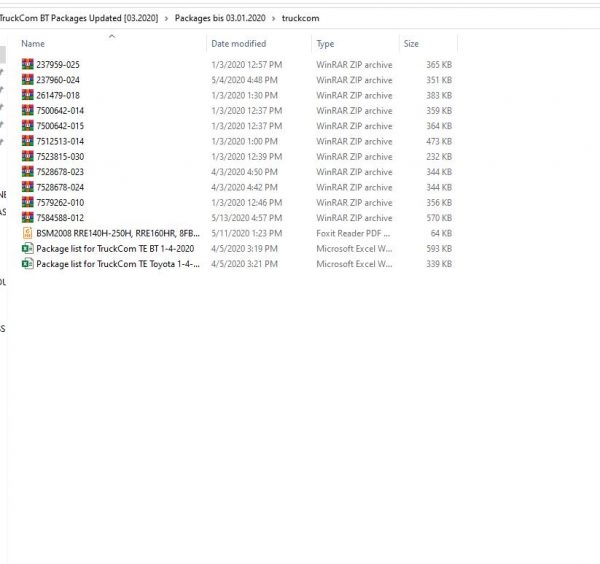Image resolution: width=600 pixels, height=564 pixels.
Task: Click the 7528678-024 ZIP archive icon
Action: (x=28, y=187)
